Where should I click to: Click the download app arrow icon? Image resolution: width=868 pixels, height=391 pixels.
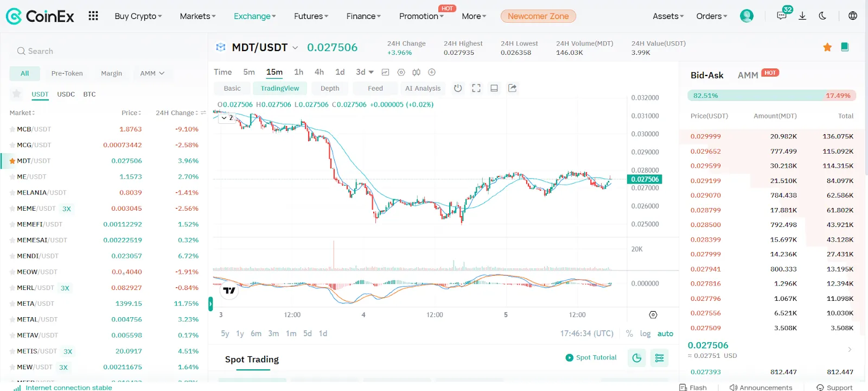pyautogui.click(x=802, y=16)
